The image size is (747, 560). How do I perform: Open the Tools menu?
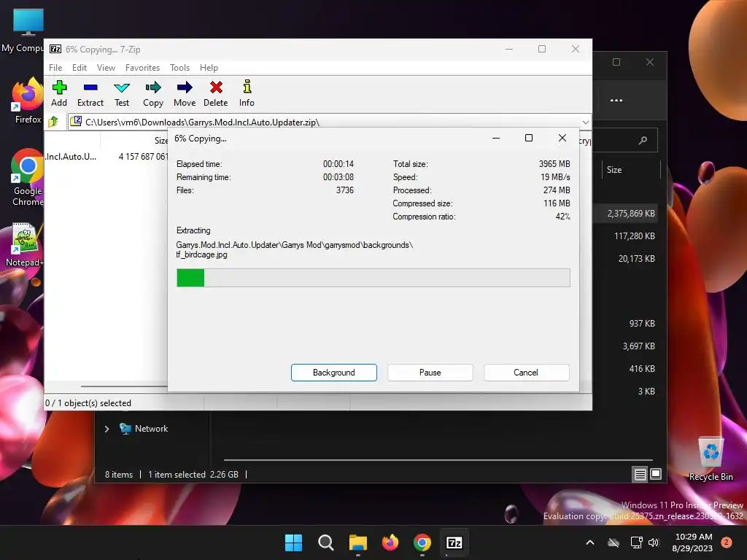(179, 68)
